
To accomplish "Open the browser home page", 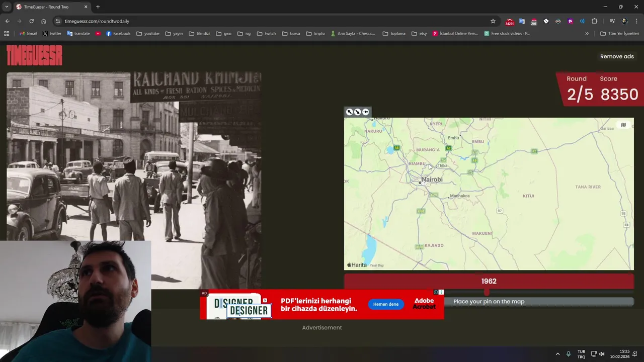I will [44, 21].
